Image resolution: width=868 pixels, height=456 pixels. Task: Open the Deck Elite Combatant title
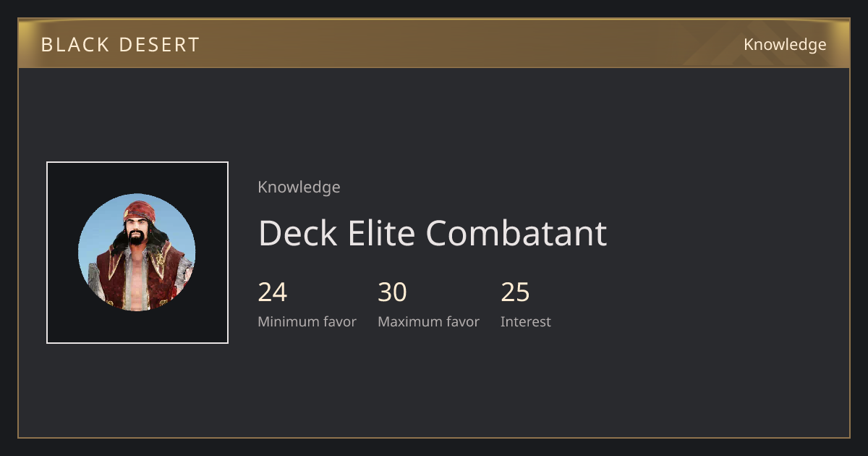(433, 233)
